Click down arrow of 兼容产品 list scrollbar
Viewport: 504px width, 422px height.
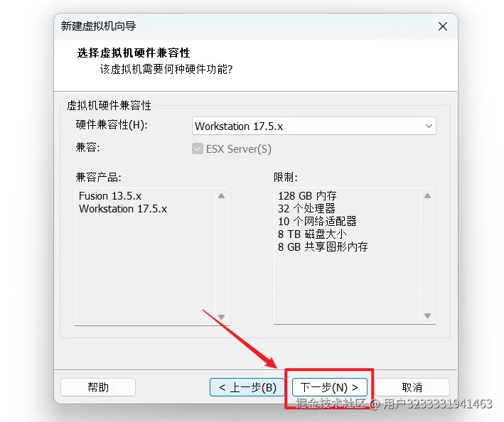click(x=222, y=317)
